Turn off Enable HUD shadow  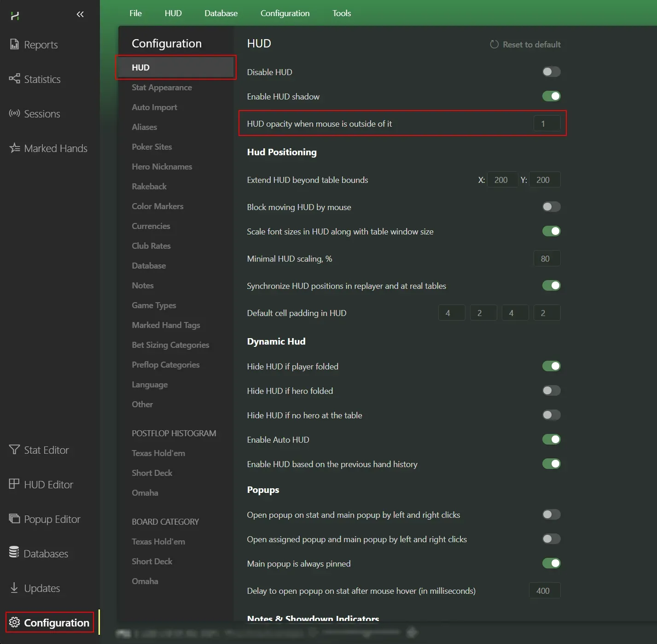click(551, 96)
